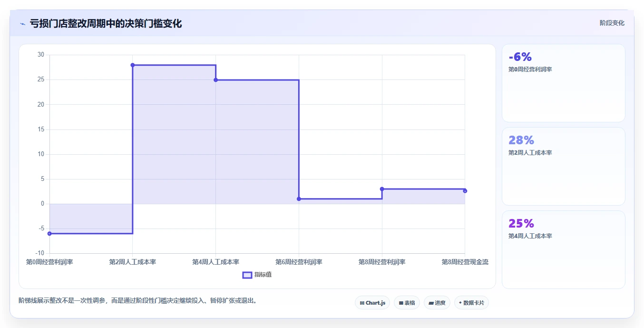This screenshot has width=644, height=328.
Task: Select the 表格 tag chip
Action: click(x=407, y=303)
